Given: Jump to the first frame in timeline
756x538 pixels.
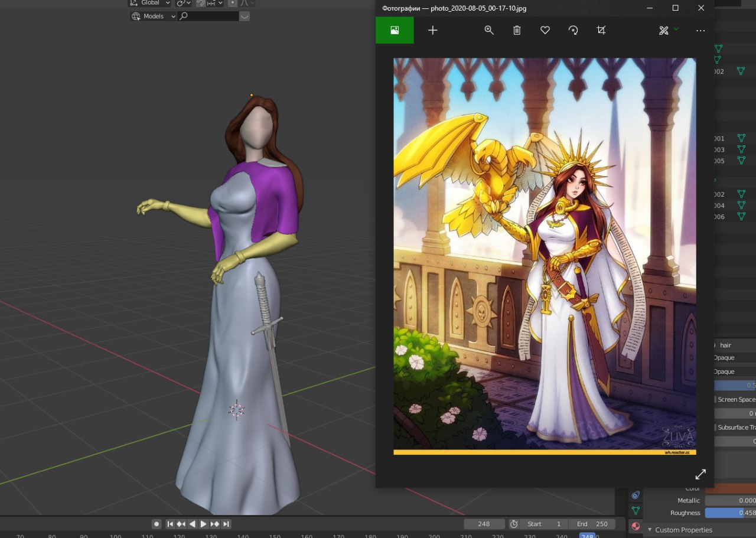Looking at the screenshot, I should [x=170, y=524].
